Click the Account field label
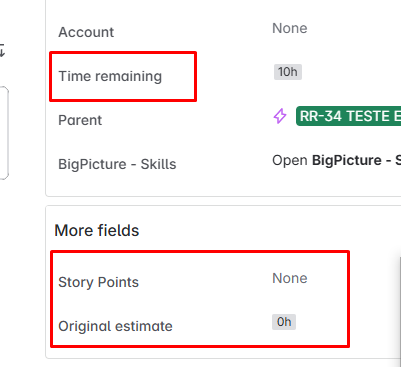 tap(86, 32)
